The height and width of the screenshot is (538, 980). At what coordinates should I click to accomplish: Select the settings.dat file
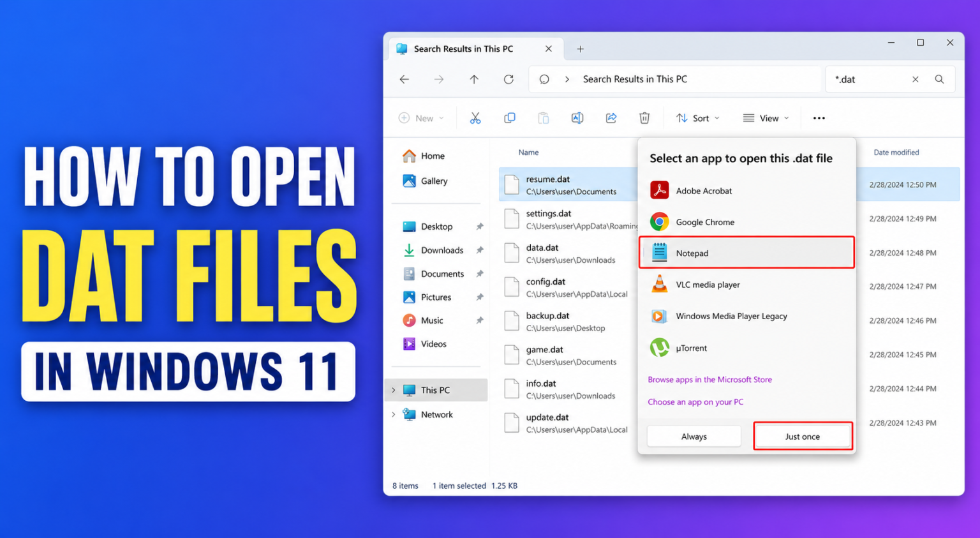(x=568, y=219)
